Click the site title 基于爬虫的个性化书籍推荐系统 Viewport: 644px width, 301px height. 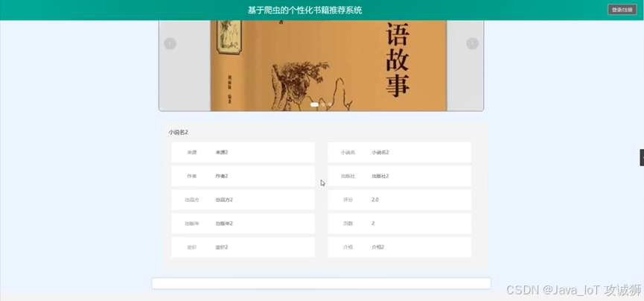[305, 10]
